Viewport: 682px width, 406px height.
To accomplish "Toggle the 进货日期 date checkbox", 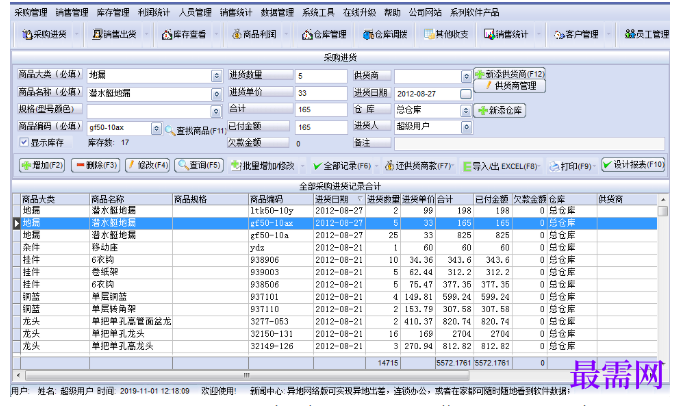I will click(466, 94).
